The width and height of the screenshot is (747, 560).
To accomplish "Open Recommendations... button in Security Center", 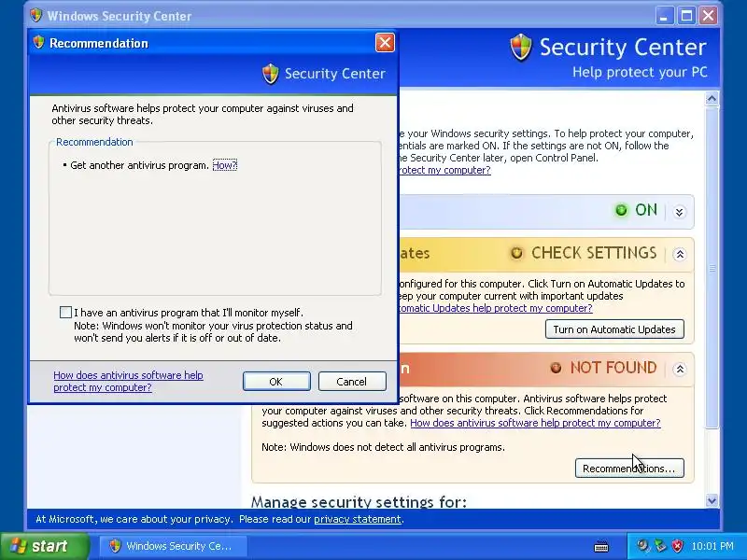I will [x=629, y=469].
